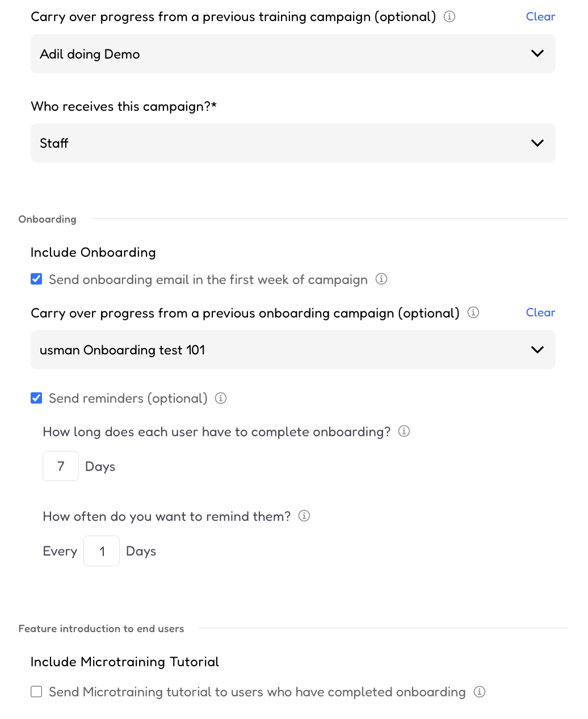Click info icon next to onboarding email checkbox
The height and width of the screenshot is (719, 588).
point(381,279)
